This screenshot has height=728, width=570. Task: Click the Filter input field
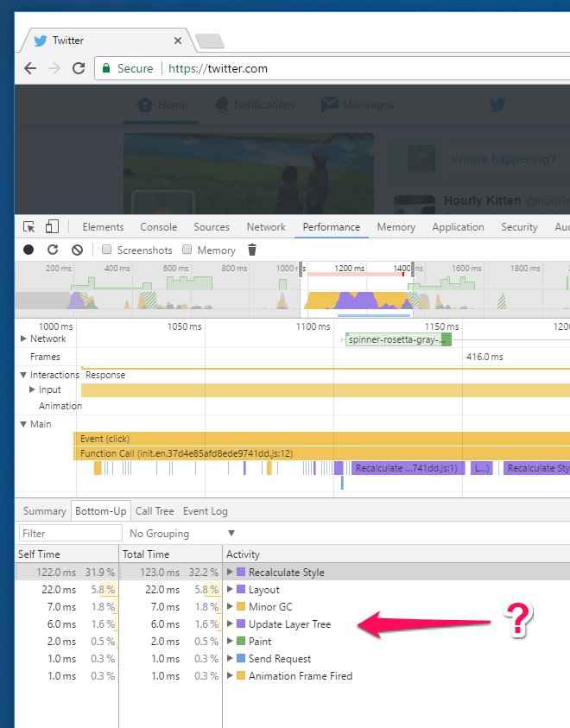(71, 533)
